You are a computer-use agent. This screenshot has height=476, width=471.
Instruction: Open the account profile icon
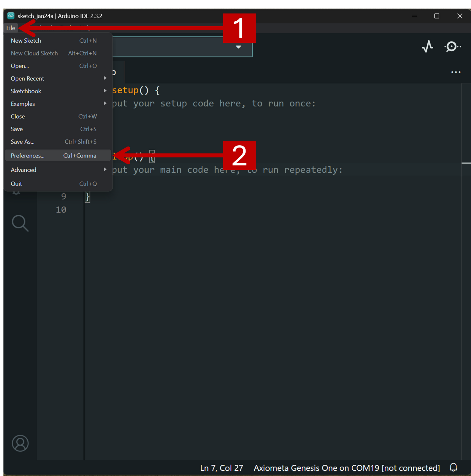[x=20, y=443]
